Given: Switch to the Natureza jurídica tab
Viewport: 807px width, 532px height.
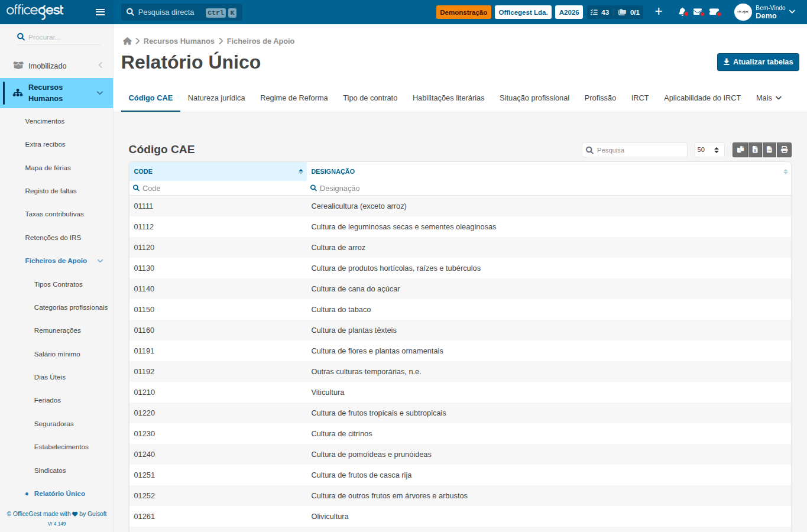Looking at the screenshot, I should pyautogui.click(x=216, y=98).
